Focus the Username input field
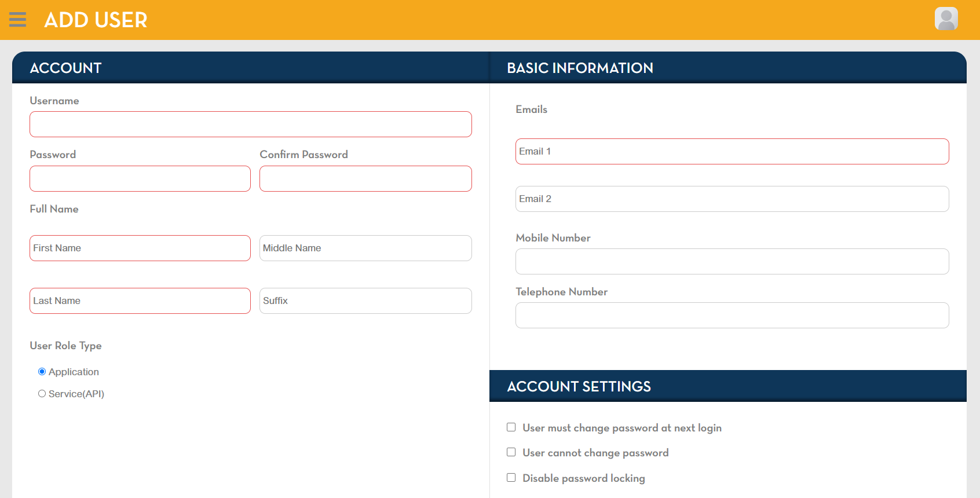Screen dimensions: 980x498 pyautogui.click(x=251, y=124)
